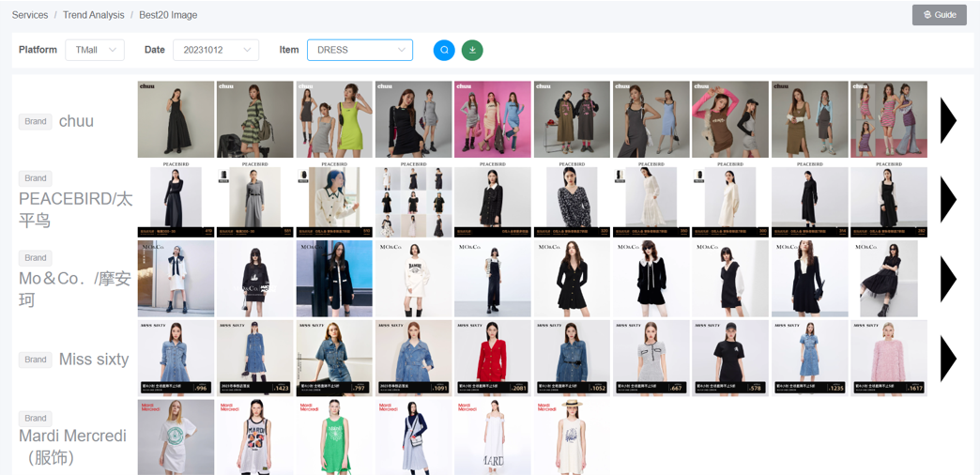Select the Mo&Co./摩安珂 brand name
This screenshot has height=475, width=980.
pyautogui.click(x=75, y=289)
